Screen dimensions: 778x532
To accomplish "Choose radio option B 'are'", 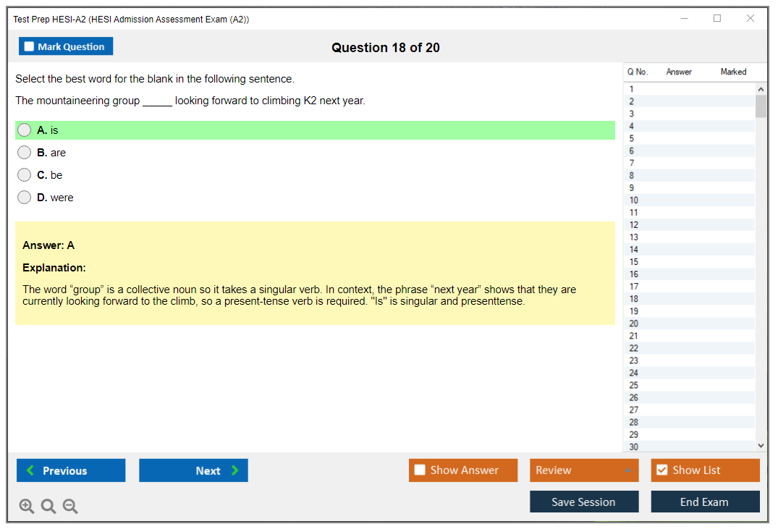I will point(25,153).
